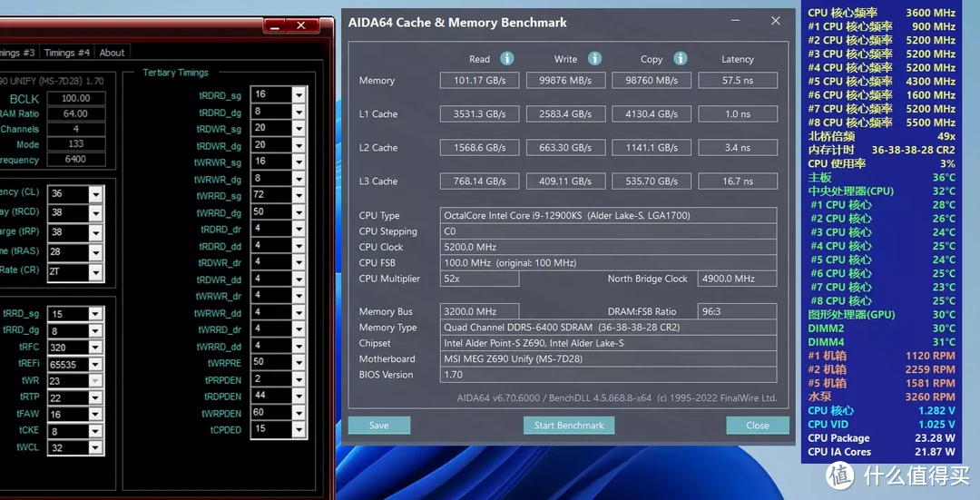Open the tRDWR_dg dropdown

(x=299, y=145)
